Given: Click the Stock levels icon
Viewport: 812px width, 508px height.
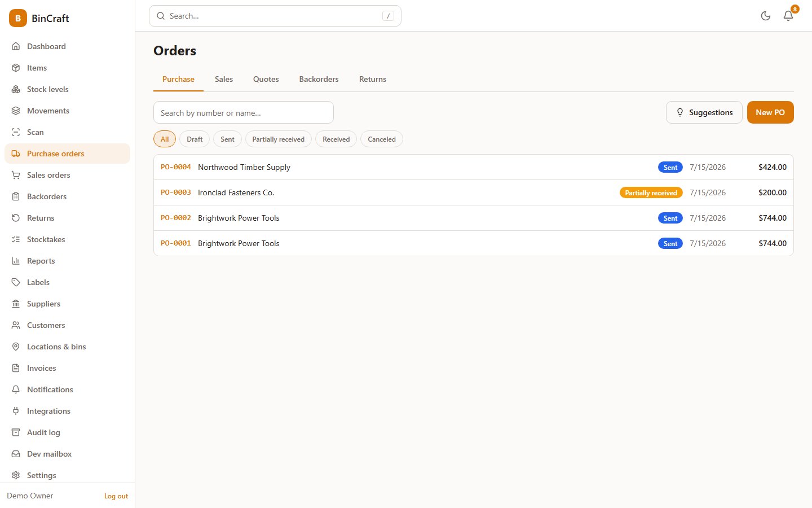Looking at the screenshot, I should point(16,89).
